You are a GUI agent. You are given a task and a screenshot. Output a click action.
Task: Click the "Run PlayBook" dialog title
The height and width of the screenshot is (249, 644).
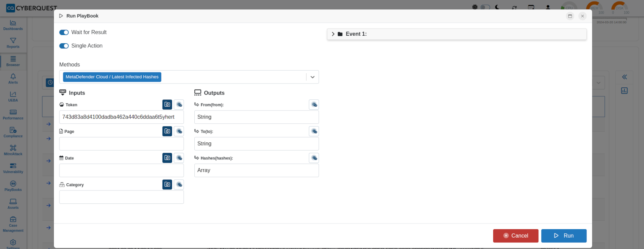click(82, 16)
